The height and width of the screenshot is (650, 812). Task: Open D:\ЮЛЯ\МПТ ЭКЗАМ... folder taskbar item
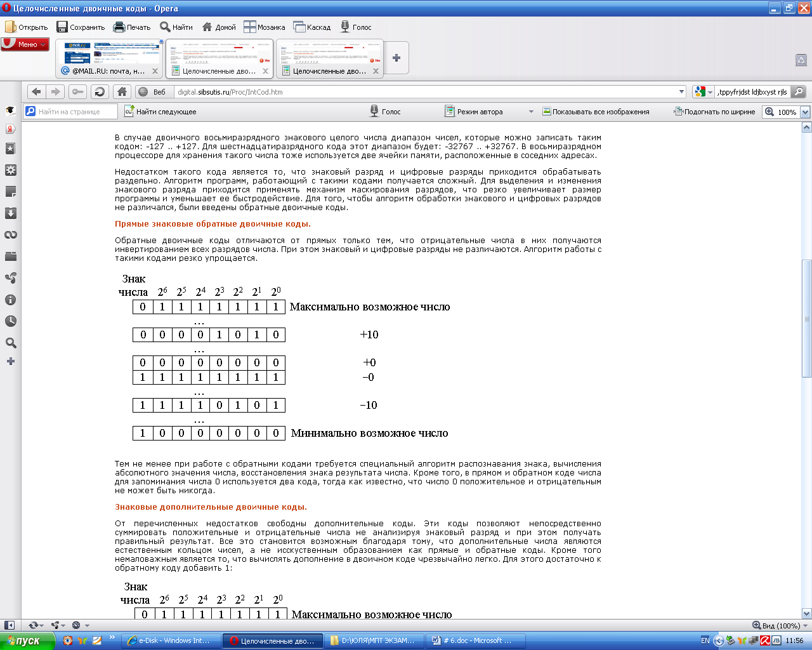click(375, 640)
